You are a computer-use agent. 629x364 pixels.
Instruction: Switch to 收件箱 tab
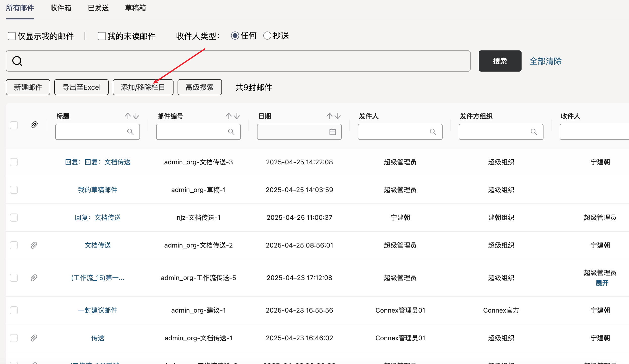[x=61, y=8]
